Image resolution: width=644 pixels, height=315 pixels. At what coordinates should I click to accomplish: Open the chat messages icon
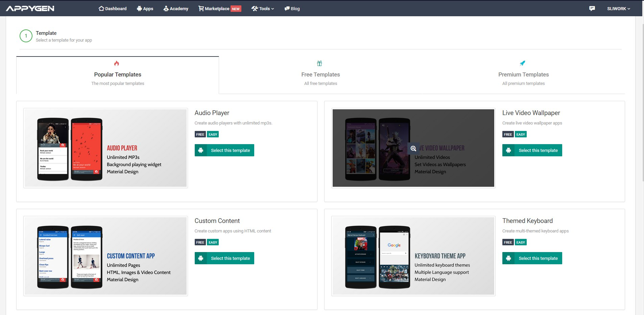(592, 8)
